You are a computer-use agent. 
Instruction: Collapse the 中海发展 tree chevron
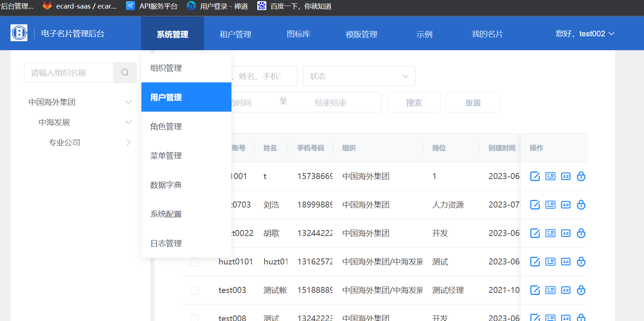click(129, 122)
